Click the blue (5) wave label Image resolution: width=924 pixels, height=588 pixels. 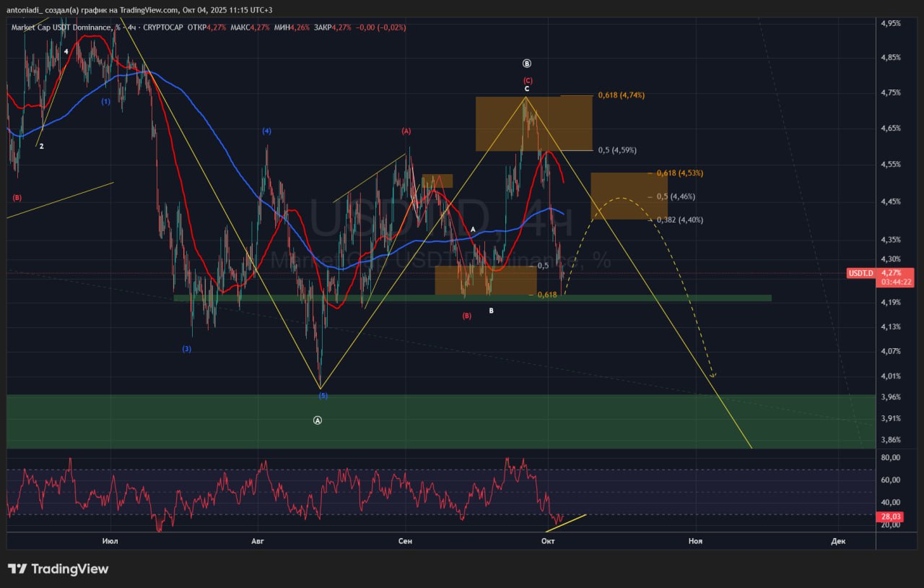(x=323, y=396)
